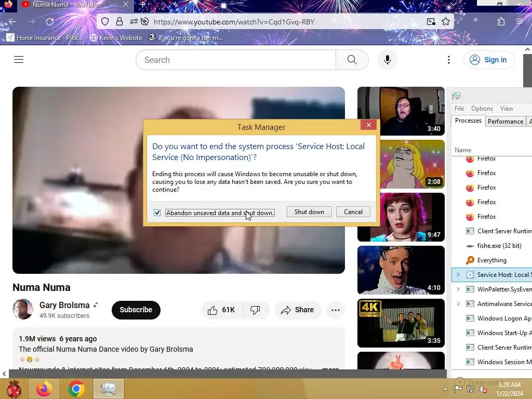Open more actions ellipsis under video
The width and height of the screenshot is (532, 399).
pyautogui.click(x=335, y=310)
